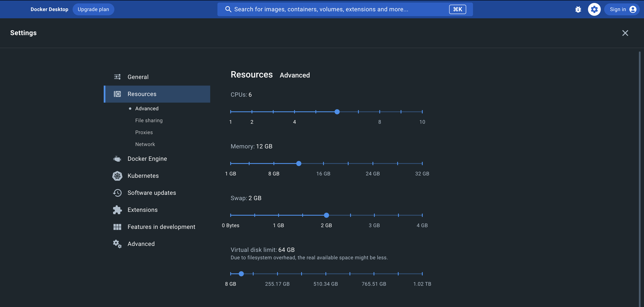Select File sharing under Resources

tap(149, 121)
